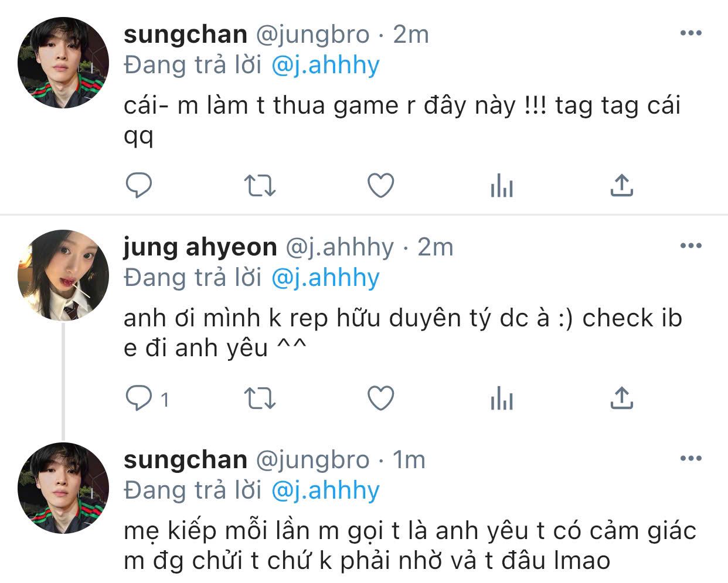Share jung ahyeon's tweet
Image resolution: width=728 pixels, height=583 pixels.
621,399
